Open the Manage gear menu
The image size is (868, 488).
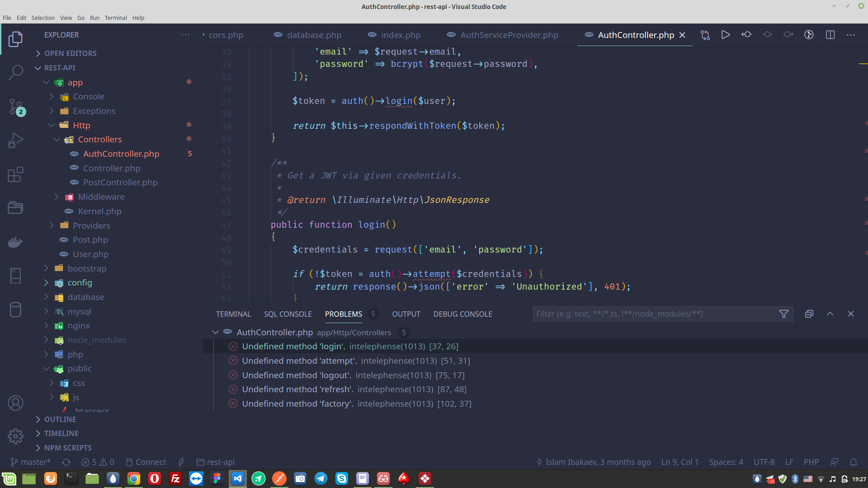click(15, 436)
